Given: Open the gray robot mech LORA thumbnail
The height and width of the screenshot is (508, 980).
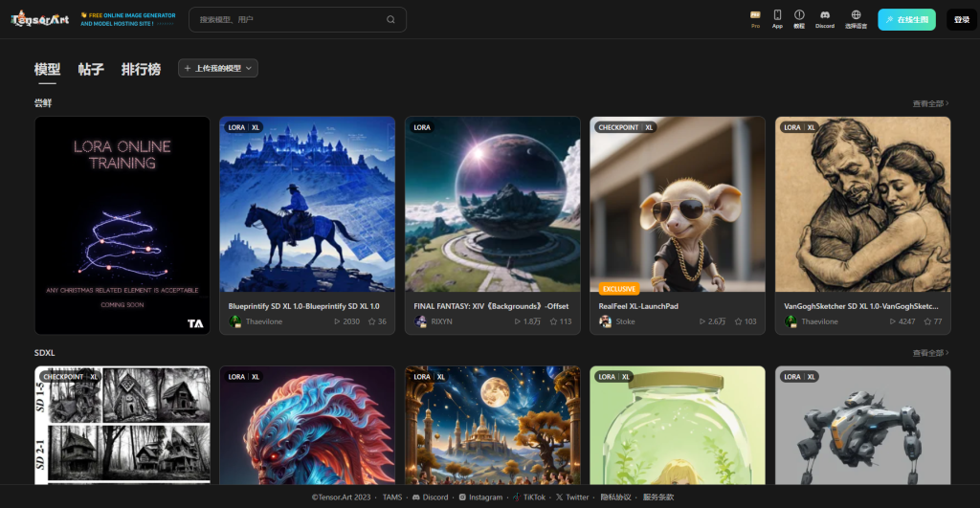Looking at the screenshot, I should [x=862, y=426].
